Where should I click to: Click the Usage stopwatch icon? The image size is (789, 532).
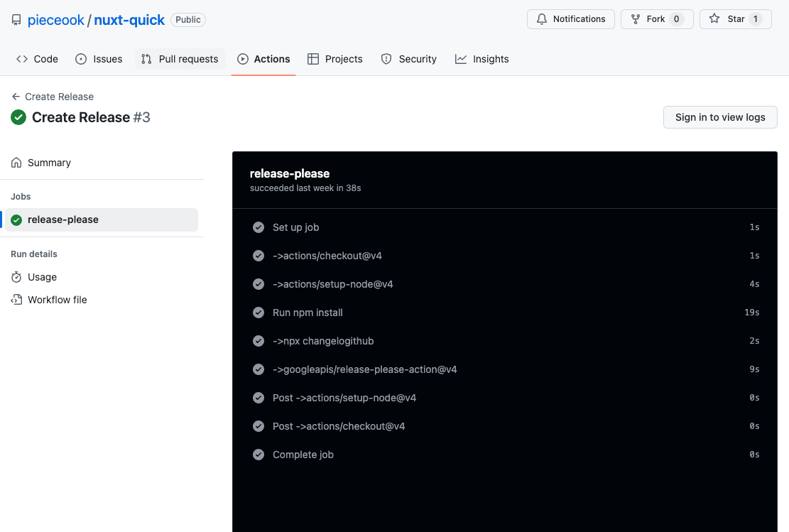(x=16, y=277)
